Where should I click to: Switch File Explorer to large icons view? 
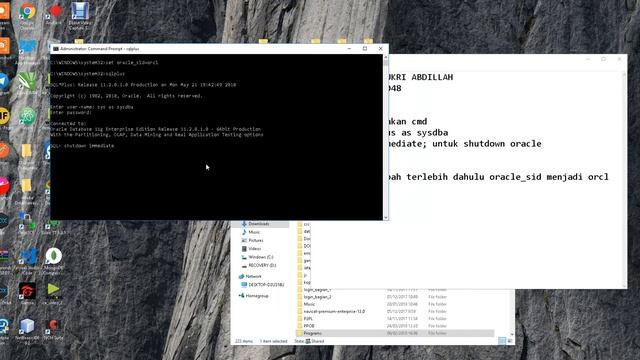coord(509,341)
